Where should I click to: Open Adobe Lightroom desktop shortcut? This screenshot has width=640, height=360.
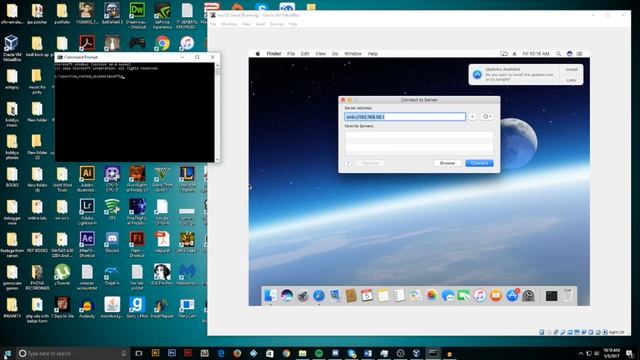(x=87, y=211)
